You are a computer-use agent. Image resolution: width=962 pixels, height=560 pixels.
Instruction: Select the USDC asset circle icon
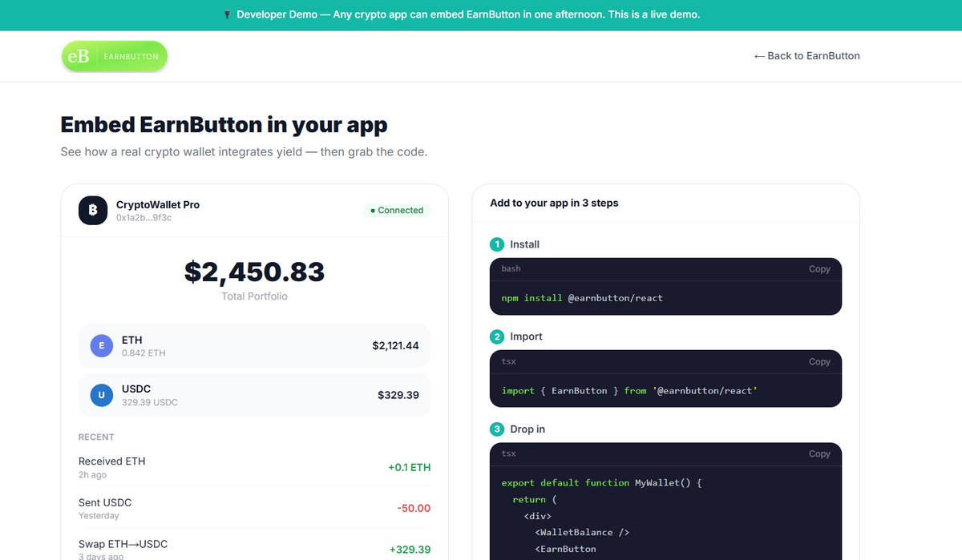coord(102,396)
